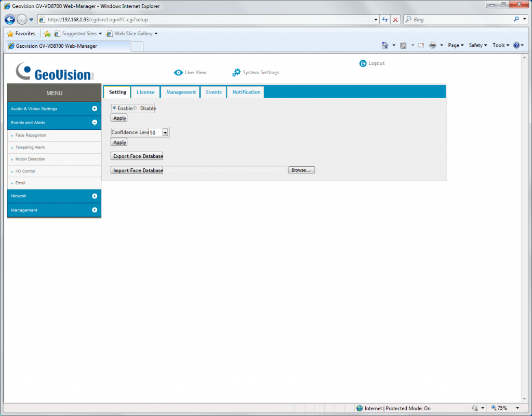Click Apply below Confidence Level
Viewport: 532px width, 416px height.
119,142
